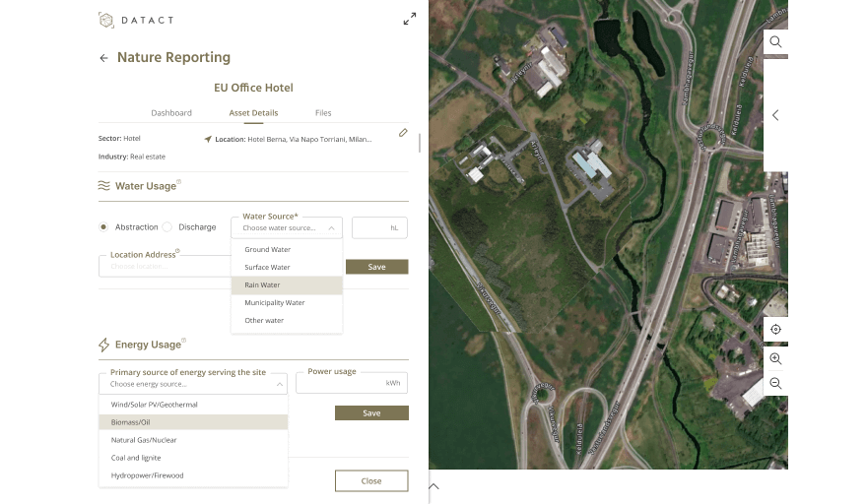Open primary energy source dropdown

[193, 384]
